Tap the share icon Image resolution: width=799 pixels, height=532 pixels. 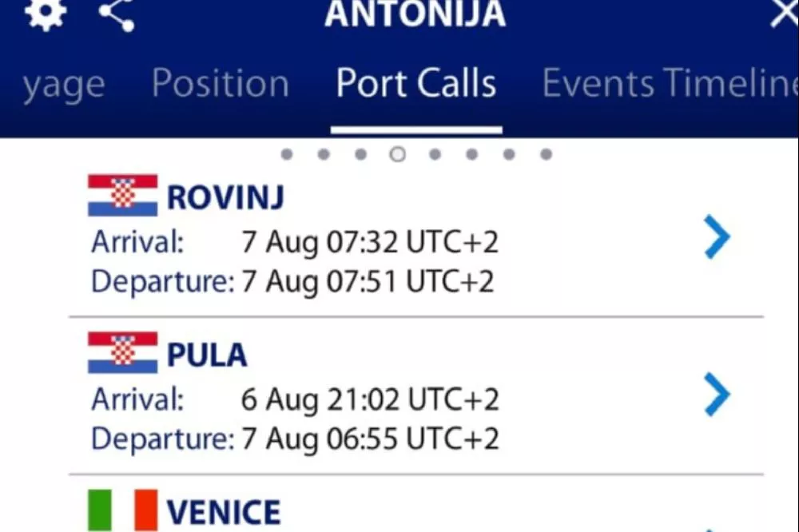117,14
